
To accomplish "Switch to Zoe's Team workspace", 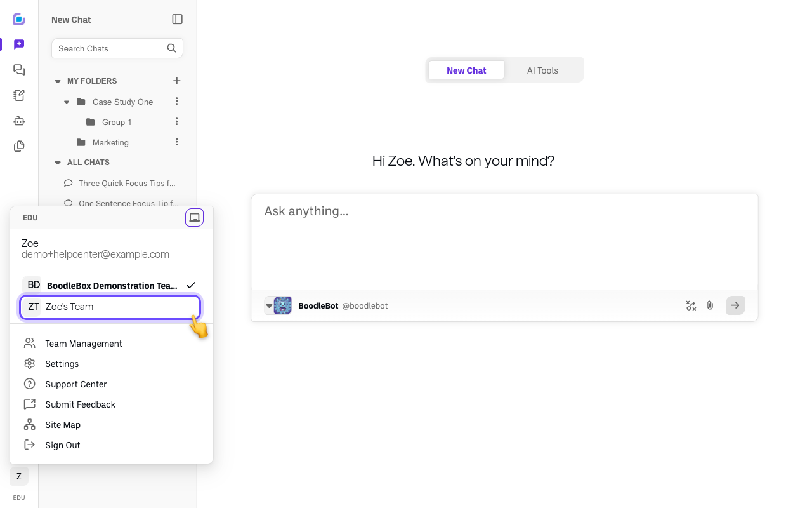I will coord(111,307).
